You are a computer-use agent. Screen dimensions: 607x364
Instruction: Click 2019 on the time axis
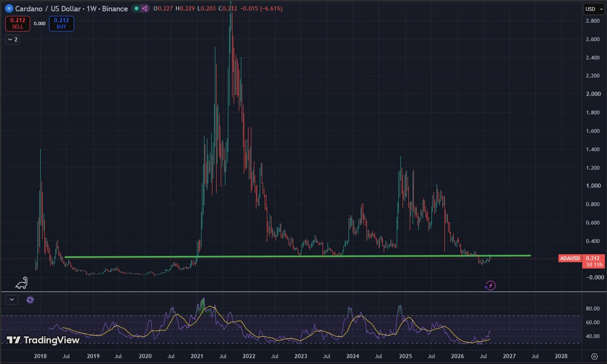[x=93, y=356]
